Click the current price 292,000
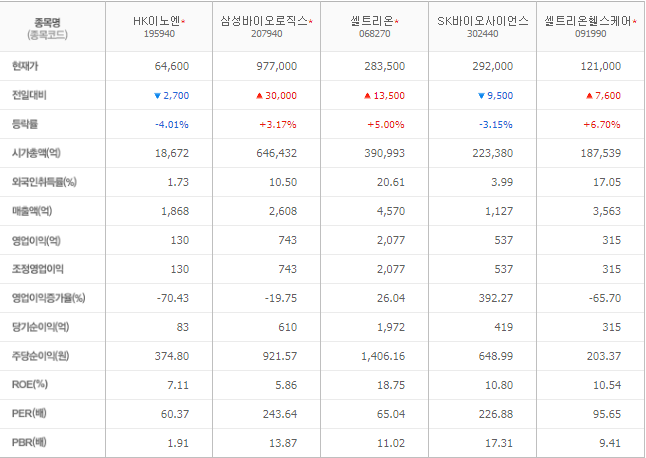Image resolution: width=646 pixels, height=458 pixels. point(492,66)
